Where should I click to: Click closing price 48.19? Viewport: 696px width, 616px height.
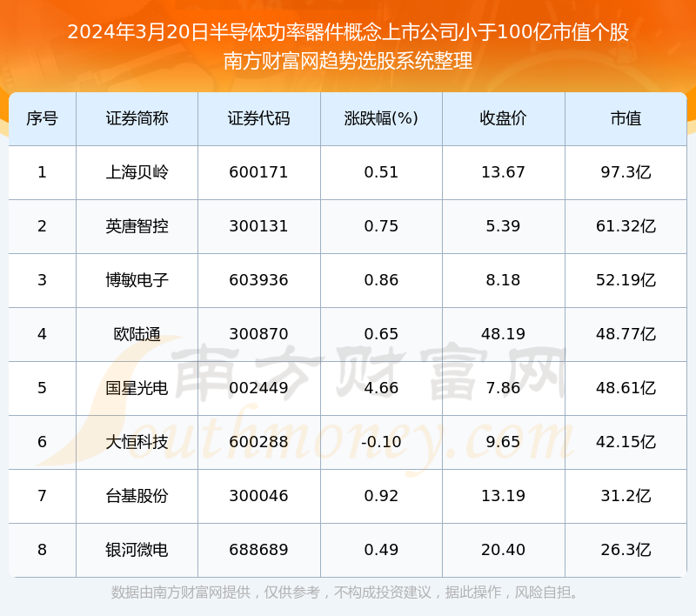pos(503,334)
